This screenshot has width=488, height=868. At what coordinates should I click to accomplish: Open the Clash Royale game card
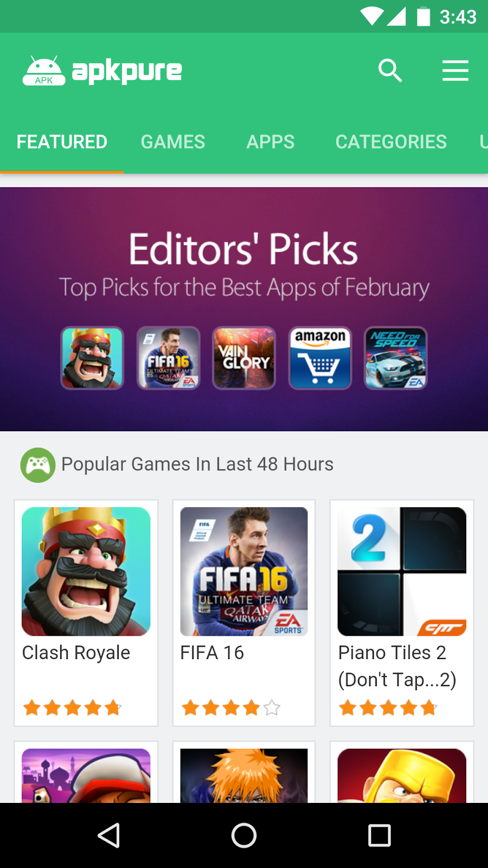86,613
